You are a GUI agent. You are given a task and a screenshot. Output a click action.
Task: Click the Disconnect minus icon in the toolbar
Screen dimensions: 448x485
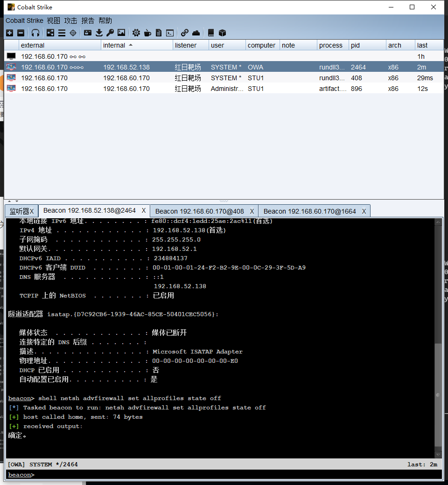point(21,33)
